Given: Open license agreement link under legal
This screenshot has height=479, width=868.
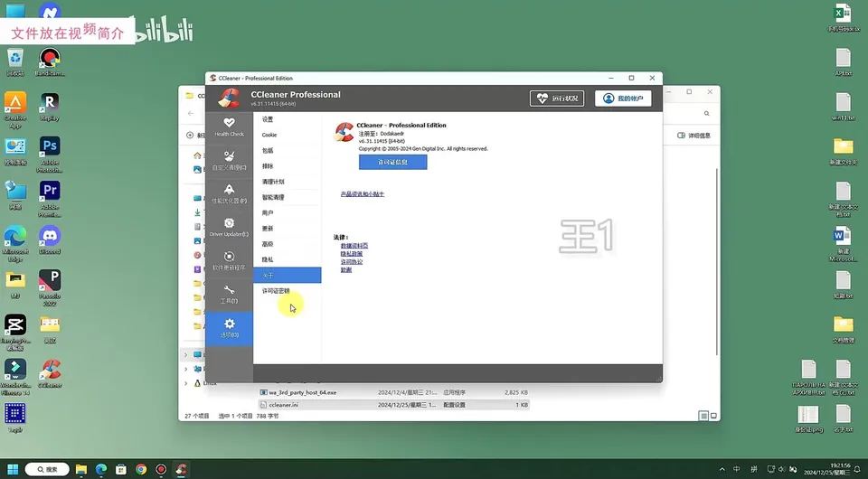Looking at the screenshot, I should tap(352, 261).
